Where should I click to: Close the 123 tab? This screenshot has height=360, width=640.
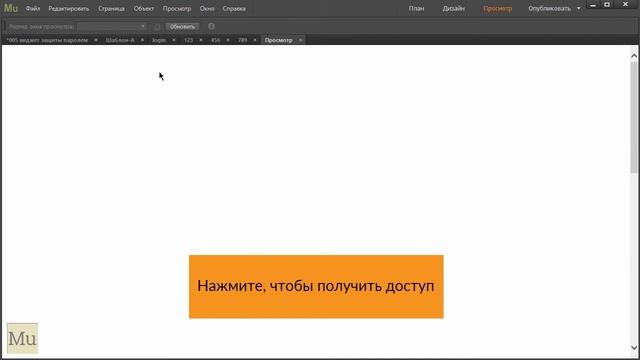click(x=201, y=40)
